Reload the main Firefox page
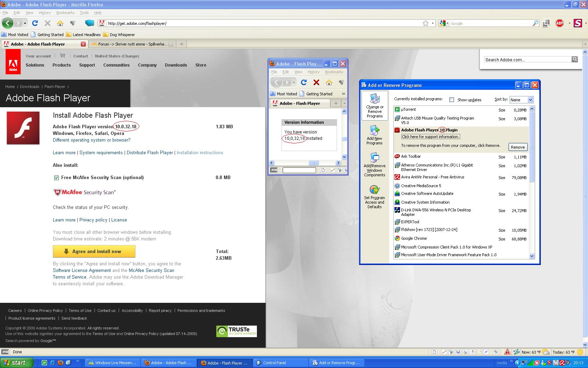Image resolution: width=588 pixels, height=368 pixels. 35,23
